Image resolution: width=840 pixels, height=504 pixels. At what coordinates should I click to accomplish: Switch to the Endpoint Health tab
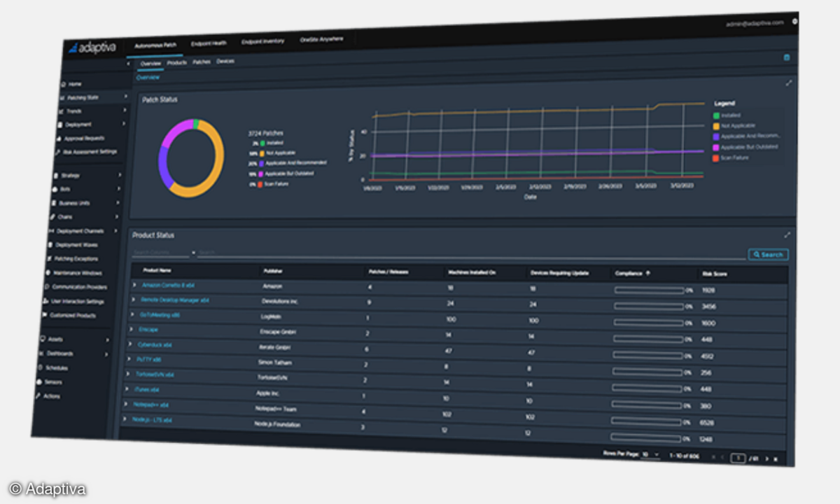(x=209, y=43)
